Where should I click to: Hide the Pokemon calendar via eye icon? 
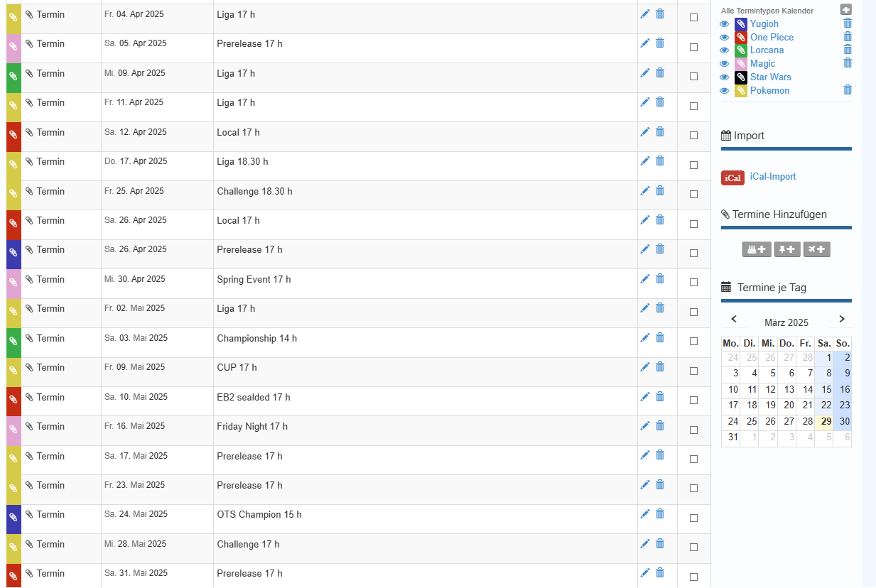725,91
